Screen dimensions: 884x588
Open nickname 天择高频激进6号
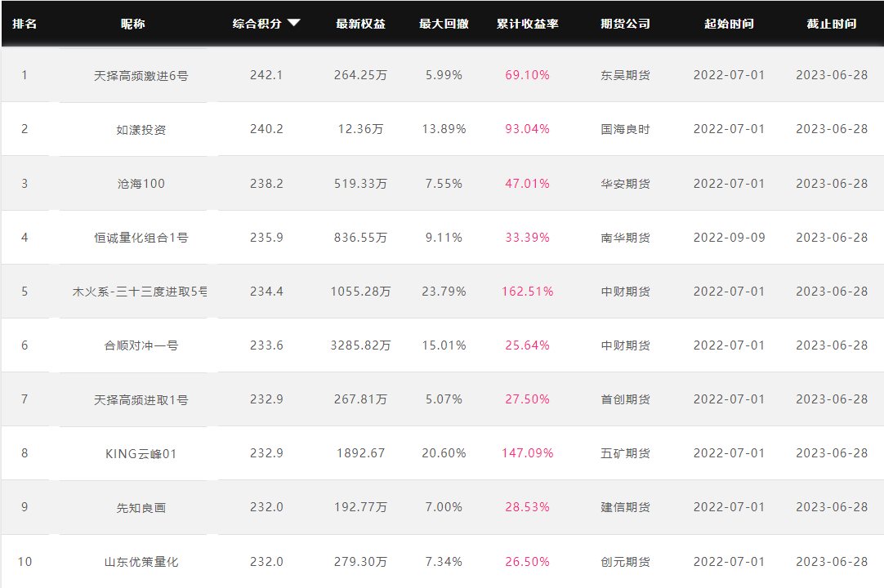point(141,76)
